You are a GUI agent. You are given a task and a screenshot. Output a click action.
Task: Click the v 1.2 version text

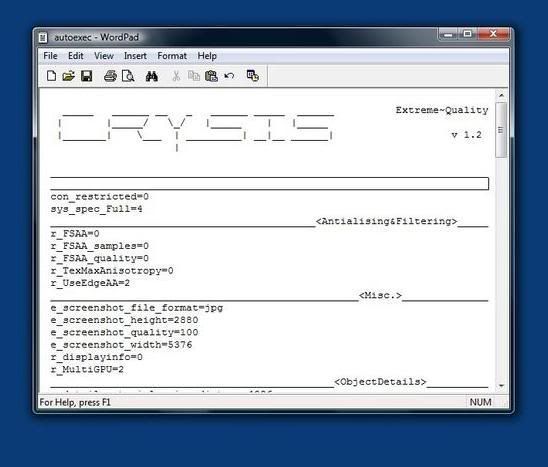(x=467, y=135)
